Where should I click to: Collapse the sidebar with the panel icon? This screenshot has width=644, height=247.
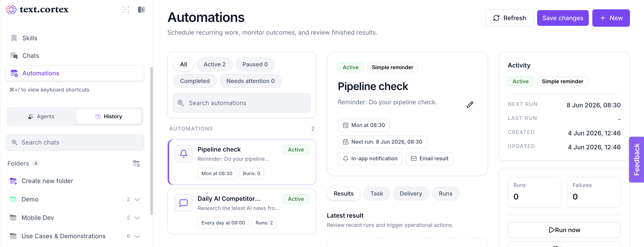pyautogui.click(x=141, y=9)
